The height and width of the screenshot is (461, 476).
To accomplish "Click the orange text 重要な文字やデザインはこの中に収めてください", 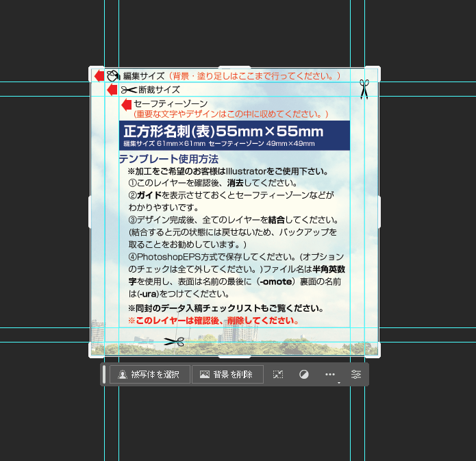I will click(x=231, y=114).
